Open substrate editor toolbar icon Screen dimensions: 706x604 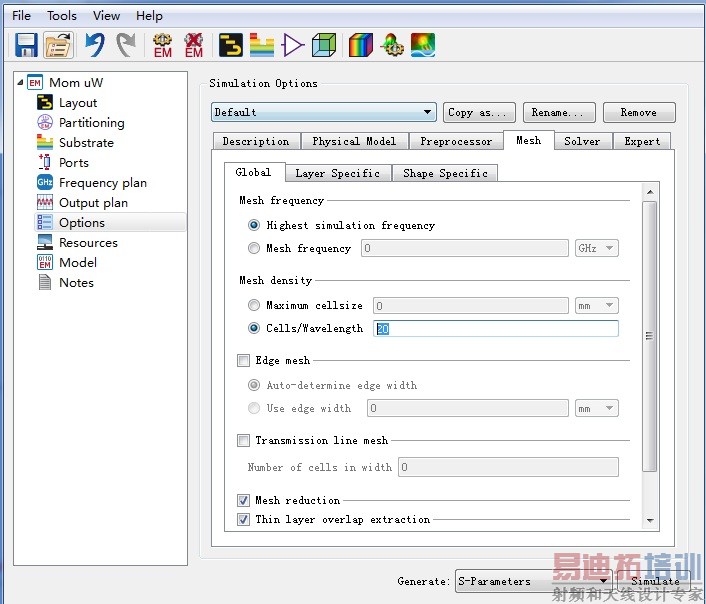[262, 45]
